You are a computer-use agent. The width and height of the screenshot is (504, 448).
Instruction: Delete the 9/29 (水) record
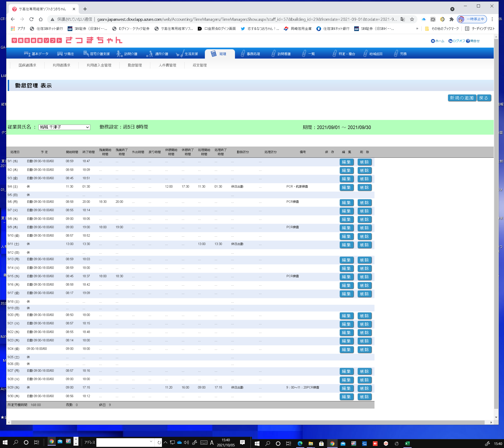click(364, 388)
